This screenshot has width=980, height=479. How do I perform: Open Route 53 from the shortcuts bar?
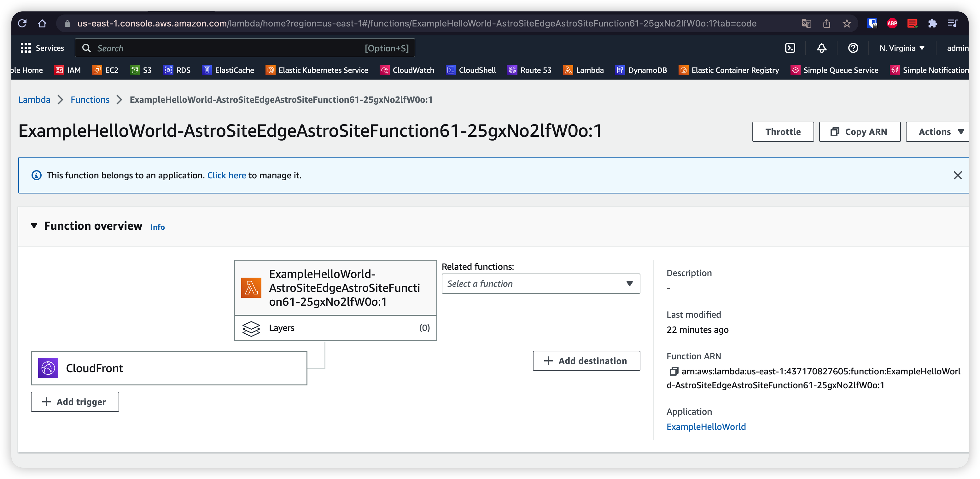[x=529, y=70]
